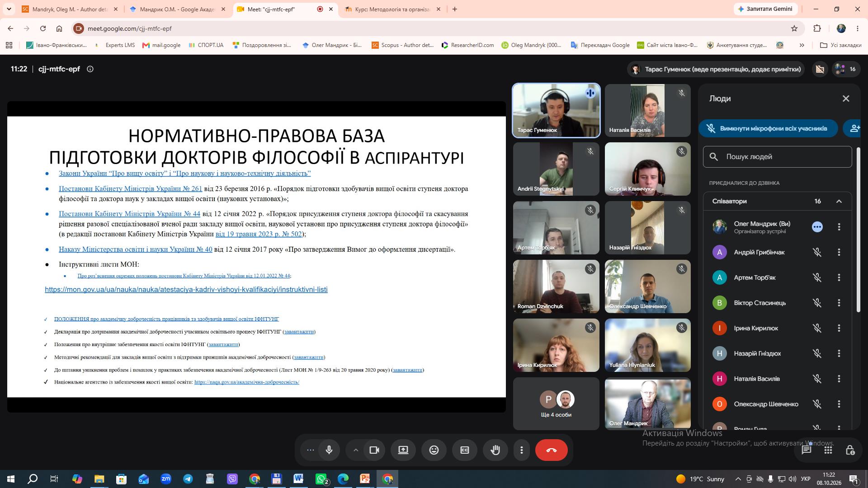
Task: Collapse the Contributors list chevron
Action: pyautogui.click(x=839, y=201)
